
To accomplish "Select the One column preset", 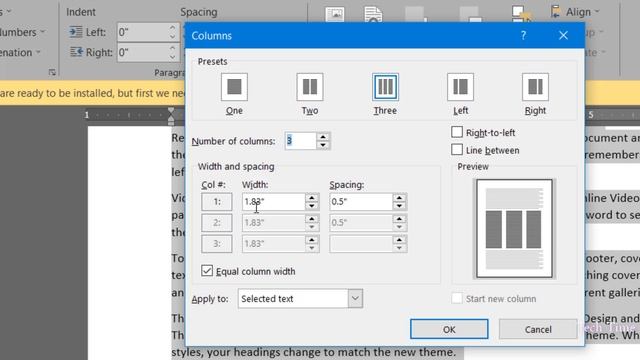I will (x=234, y=87).
